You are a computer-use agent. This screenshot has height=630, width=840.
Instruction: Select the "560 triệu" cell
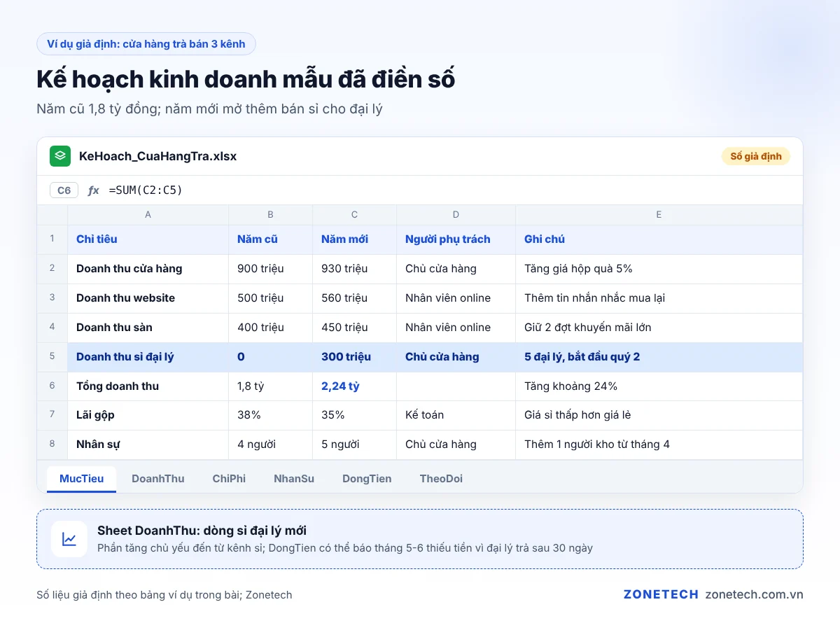[354, 298]
